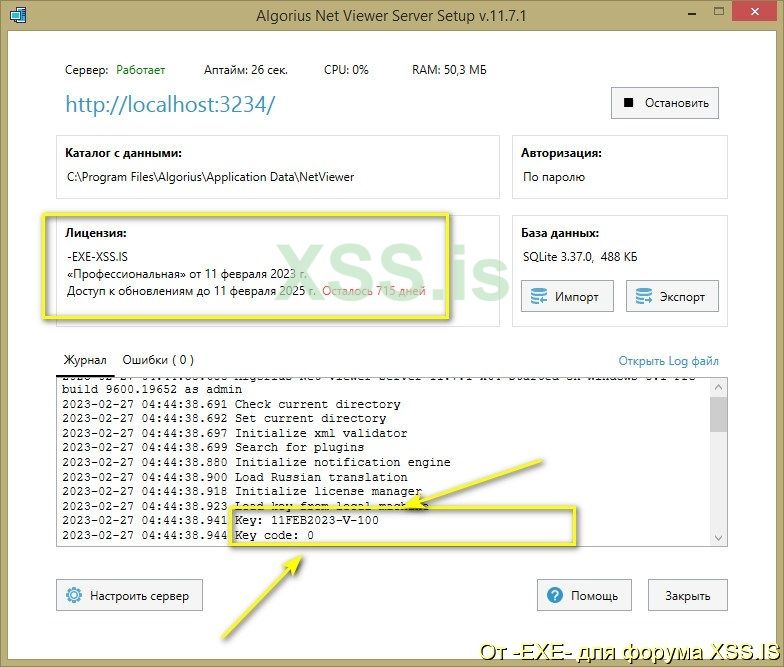Click the SQLite 3.37.0, 488 КБ text
784x667 pixels.
[x=580, y=257]
